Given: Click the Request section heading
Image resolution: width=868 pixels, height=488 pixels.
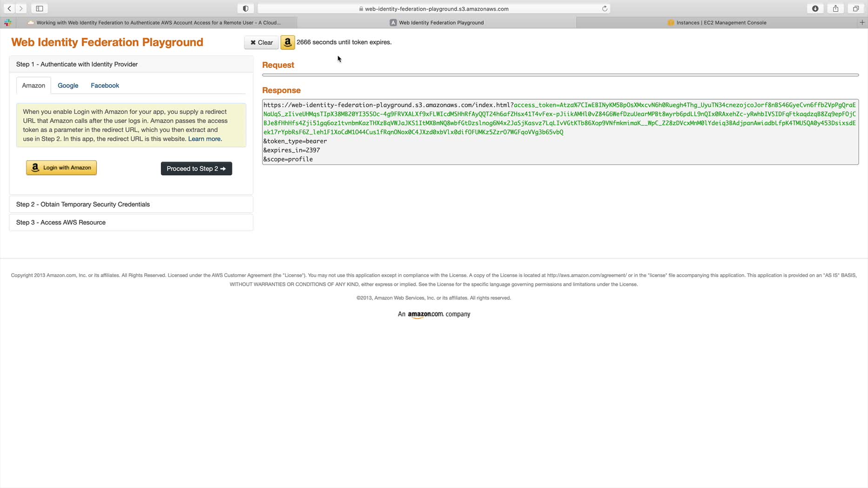Looking at the screenshot, I should pos(278,65).
